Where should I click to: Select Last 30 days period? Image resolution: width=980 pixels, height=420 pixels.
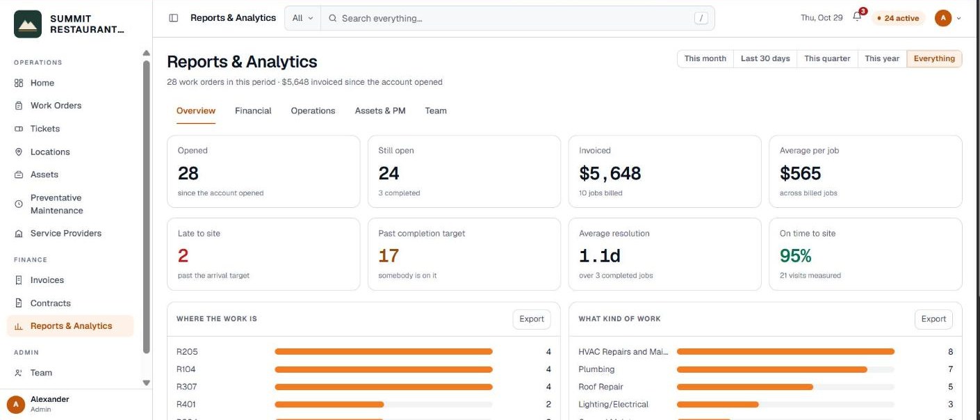tap(765, 58)
